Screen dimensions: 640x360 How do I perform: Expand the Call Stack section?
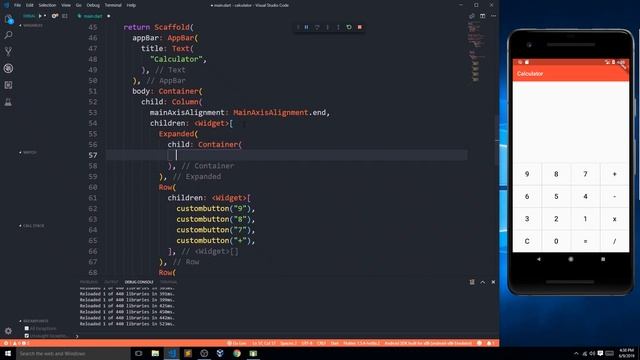tap(32, 225)
